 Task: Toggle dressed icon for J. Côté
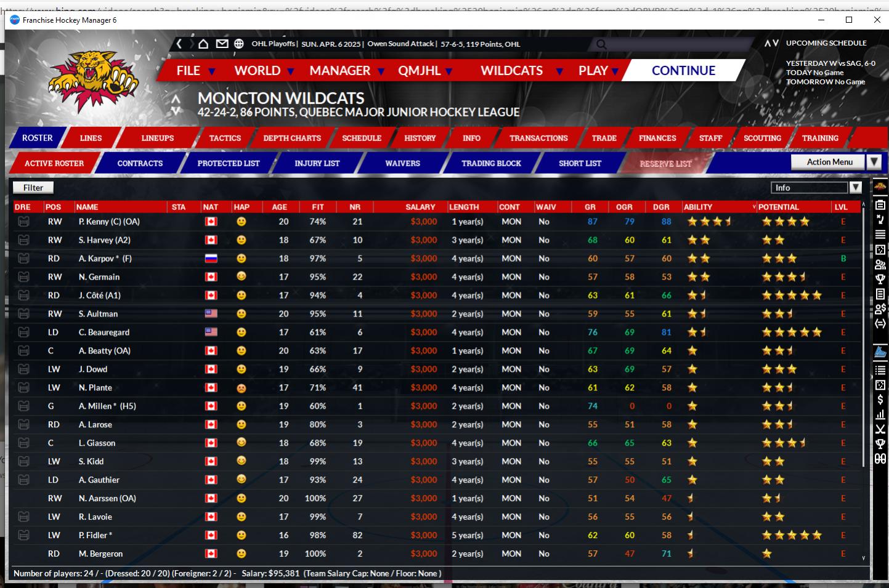(x=23, y=296)
